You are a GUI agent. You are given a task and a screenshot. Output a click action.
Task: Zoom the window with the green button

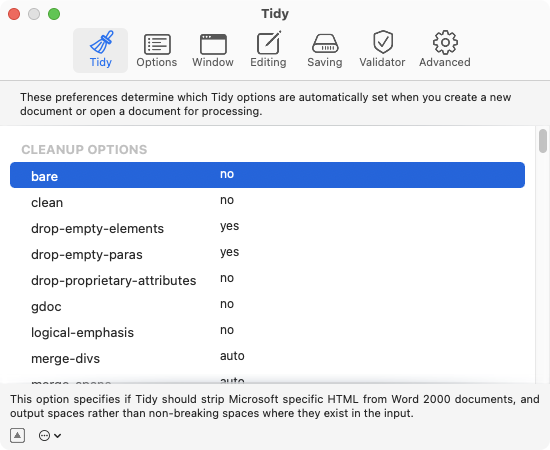[54, 14]
